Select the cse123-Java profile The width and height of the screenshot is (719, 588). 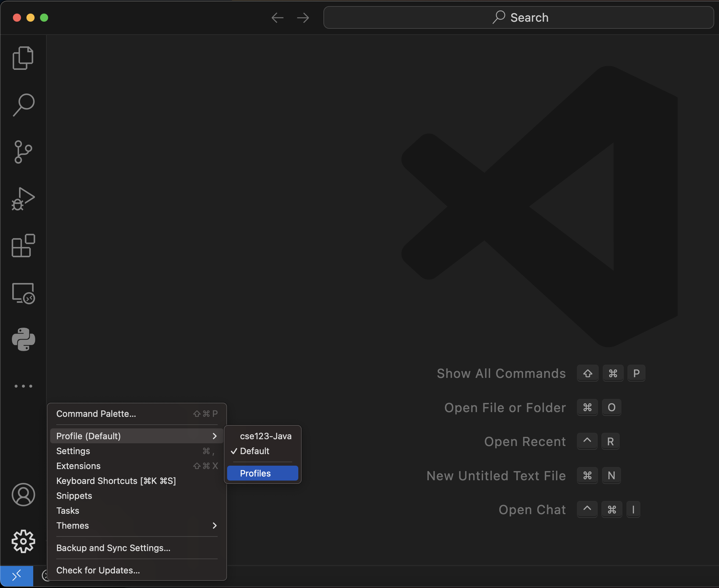[x=265, y=436]
